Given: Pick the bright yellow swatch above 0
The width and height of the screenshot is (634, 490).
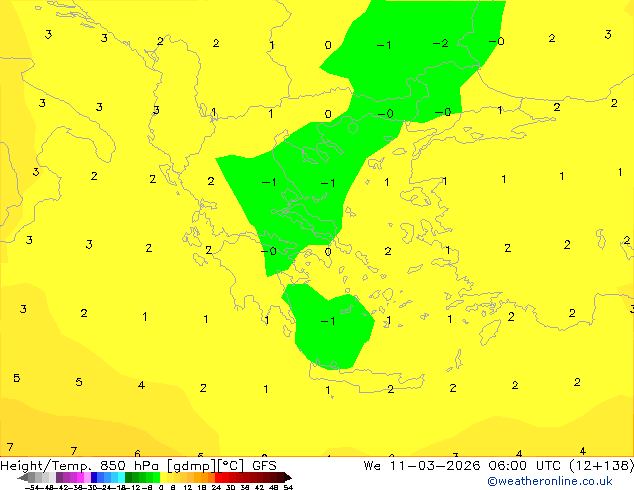Looking at the screenshot, I should click(163, 477).
